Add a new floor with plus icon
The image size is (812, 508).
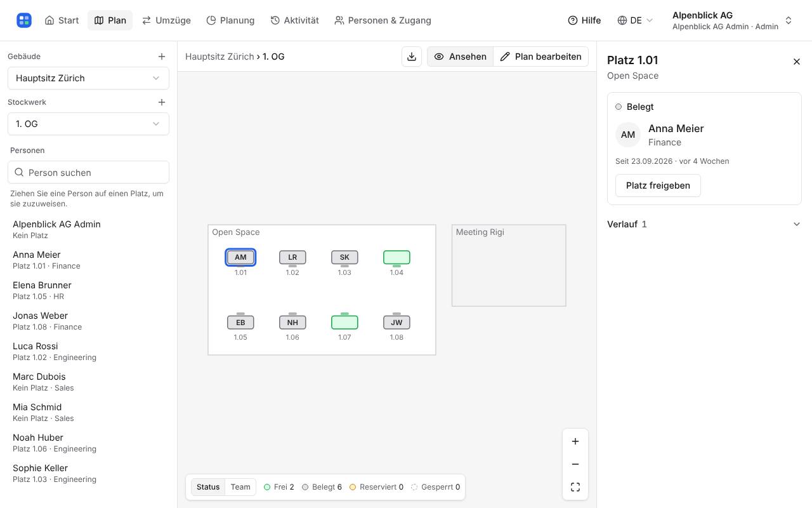[x=162, y=102]
